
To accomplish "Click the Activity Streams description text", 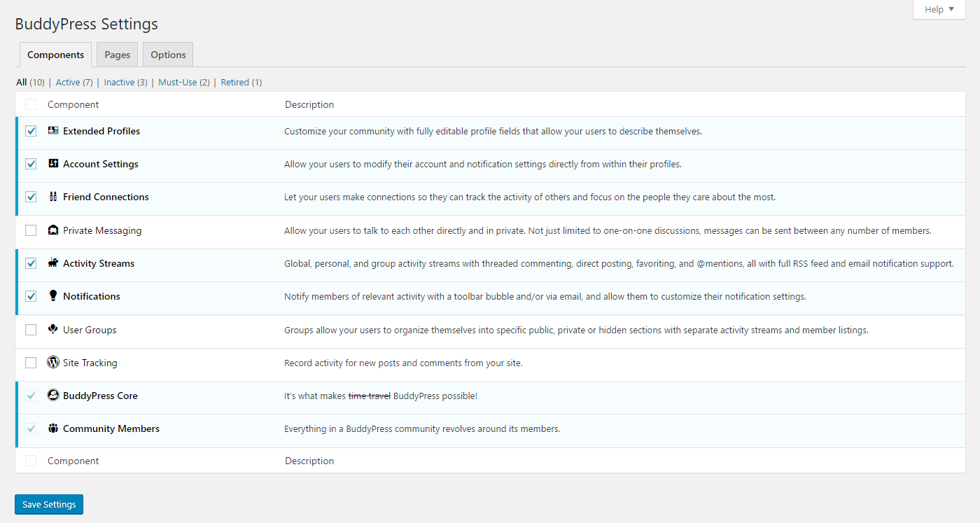I will (619, 263).
